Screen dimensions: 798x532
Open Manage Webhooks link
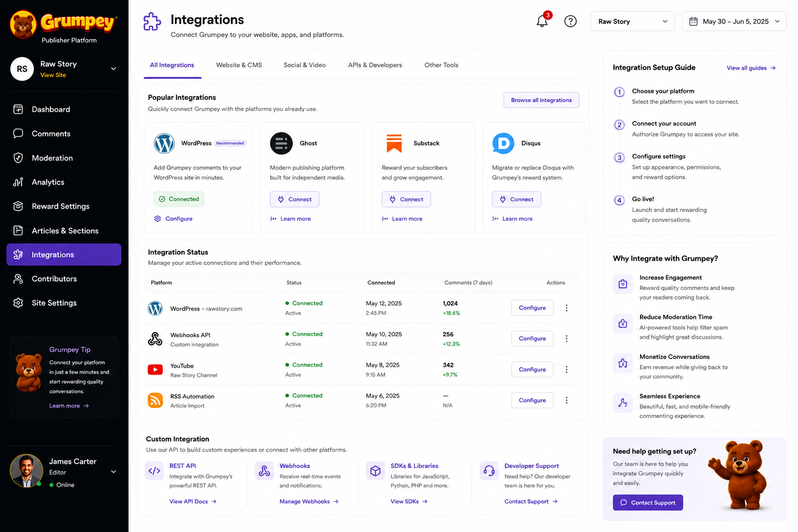click(309, 501)
